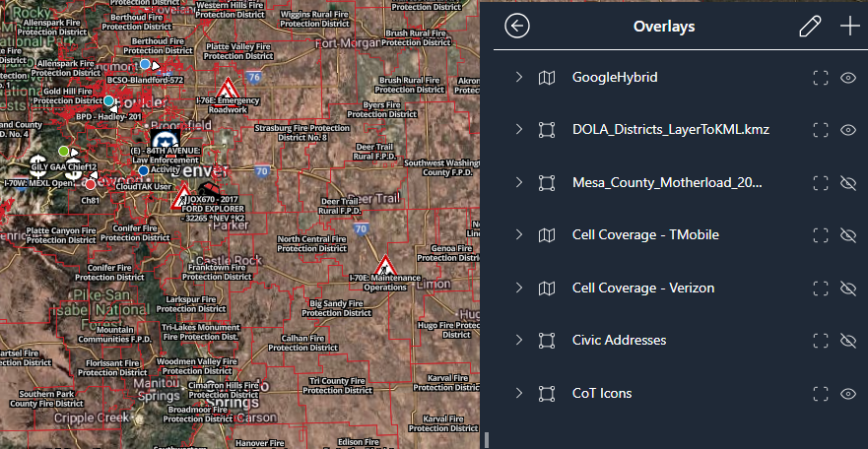Viewport: 868px width, 449px height.
Task: Show the Mesa_County_Motherload layer
Action: click(x=846, y=183)
